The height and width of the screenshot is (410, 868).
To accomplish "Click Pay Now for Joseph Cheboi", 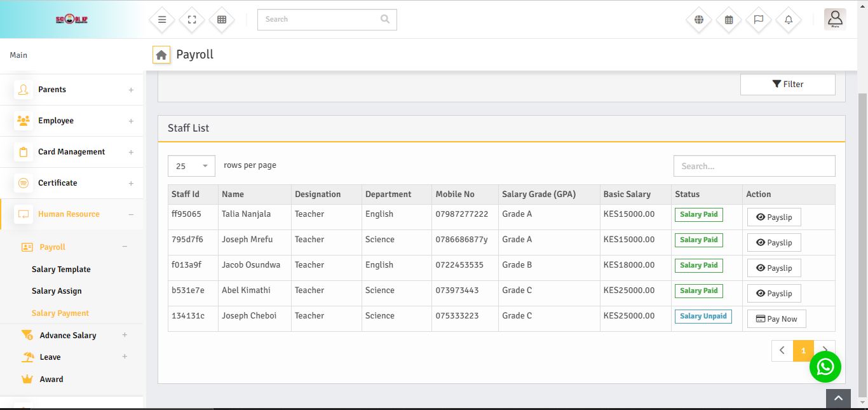I will click(x=776, y=319).
